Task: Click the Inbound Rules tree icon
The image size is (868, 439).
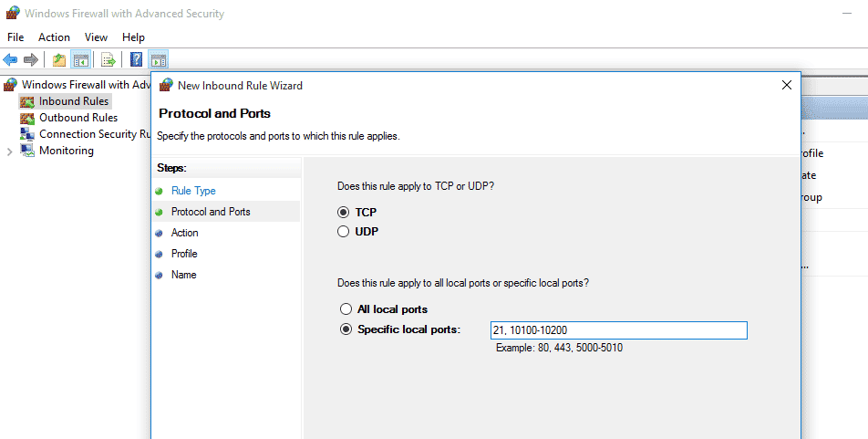Action: [x=27, y=101]
